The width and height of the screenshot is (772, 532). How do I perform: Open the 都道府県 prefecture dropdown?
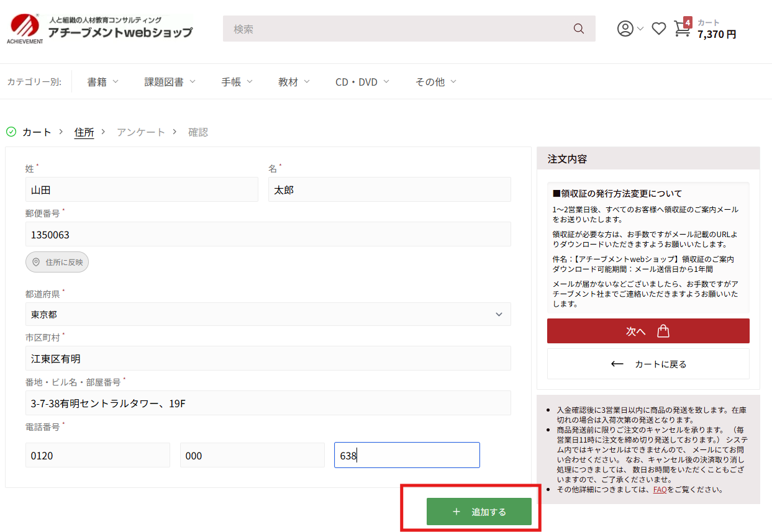click(268, 314)
